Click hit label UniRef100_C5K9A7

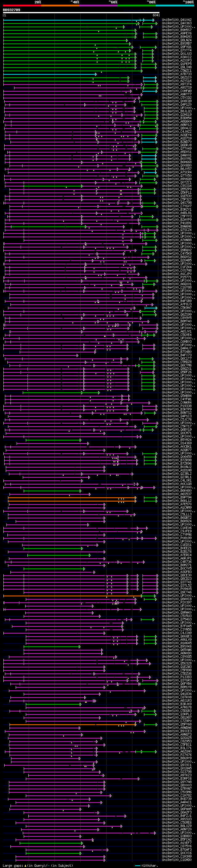click(177, 308)
